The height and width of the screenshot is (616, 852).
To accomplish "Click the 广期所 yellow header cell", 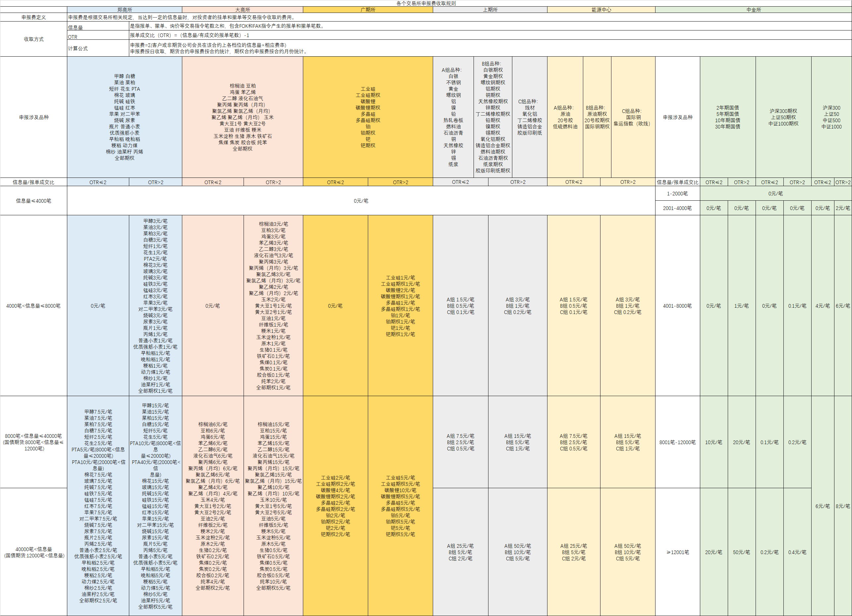I will pos(368,10).
